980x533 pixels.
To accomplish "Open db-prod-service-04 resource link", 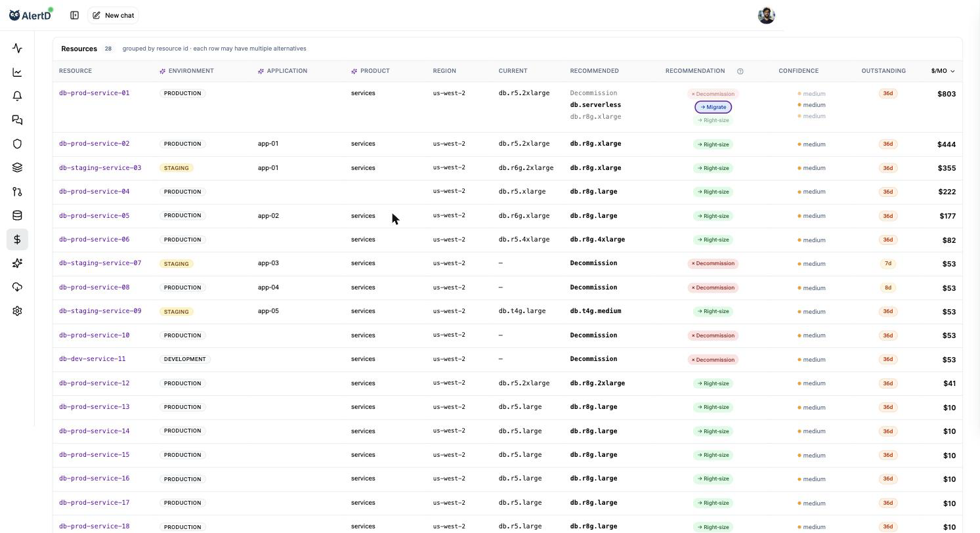I will coord(94,192).
